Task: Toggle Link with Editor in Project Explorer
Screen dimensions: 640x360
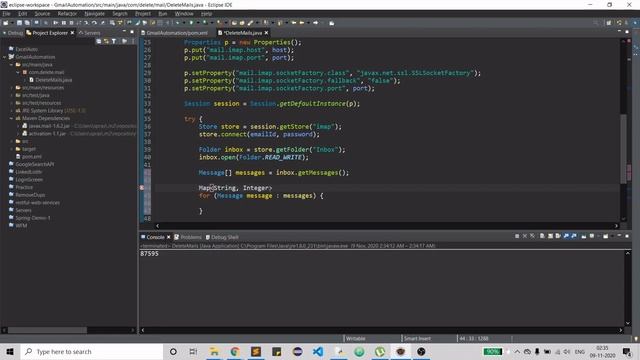Action: pos(106,41)
